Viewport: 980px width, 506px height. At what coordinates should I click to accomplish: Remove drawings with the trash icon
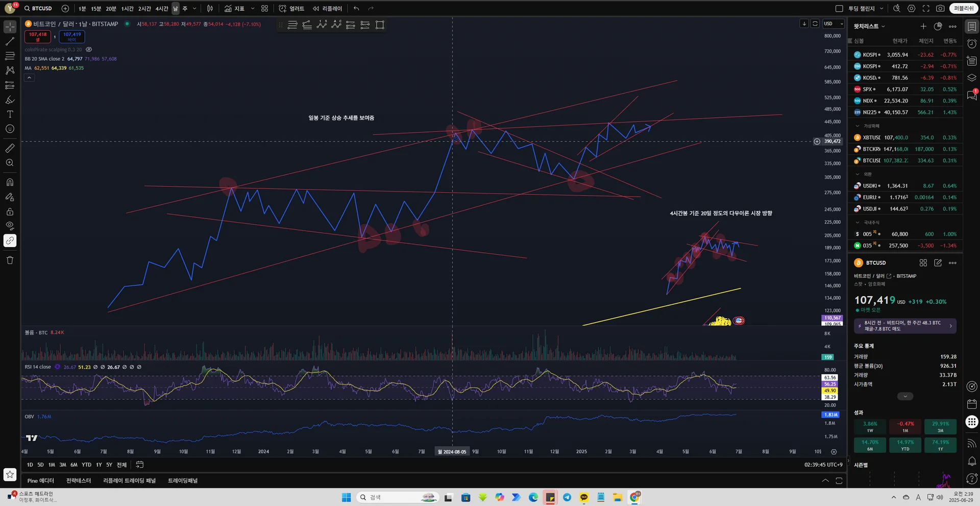tap(10, 260)
